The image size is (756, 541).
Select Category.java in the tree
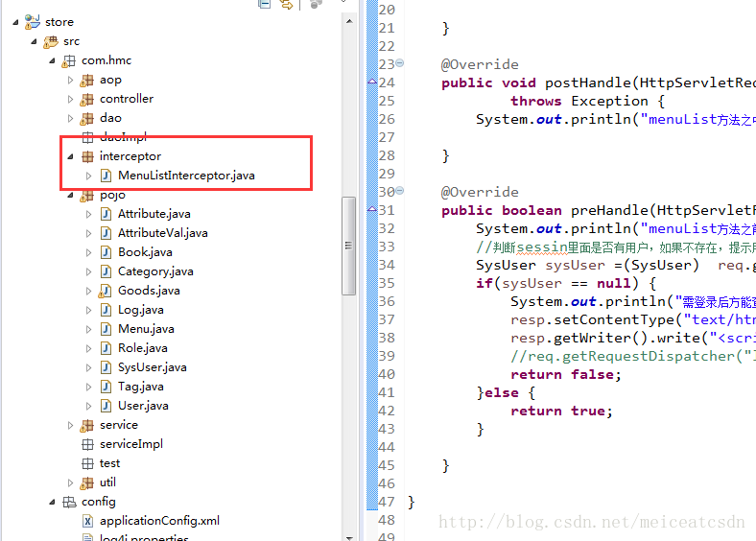click(155, 271)
